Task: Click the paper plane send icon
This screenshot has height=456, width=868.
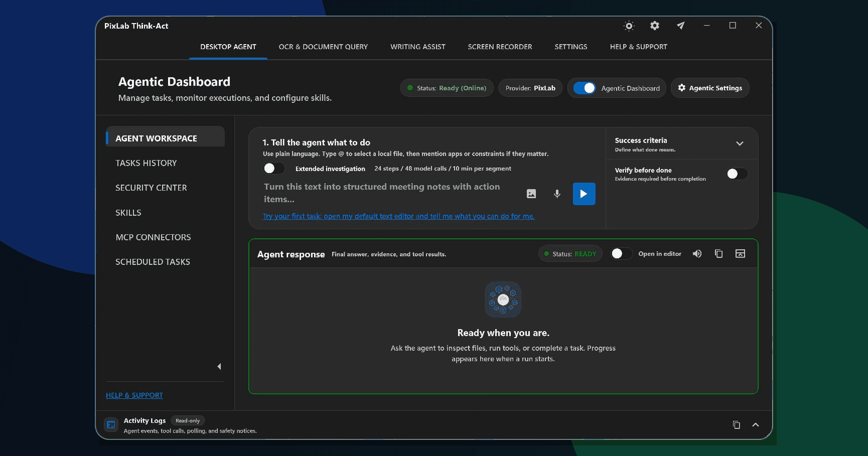Action: [x=680, y=26]
